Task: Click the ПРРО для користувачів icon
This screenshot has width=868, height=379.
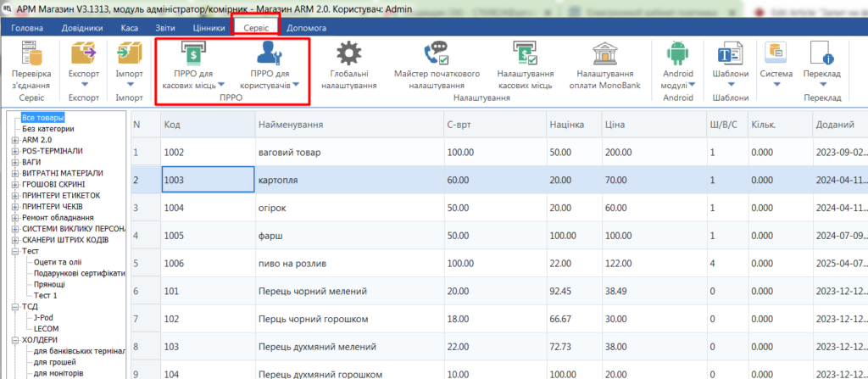Action: click(270, 54)
